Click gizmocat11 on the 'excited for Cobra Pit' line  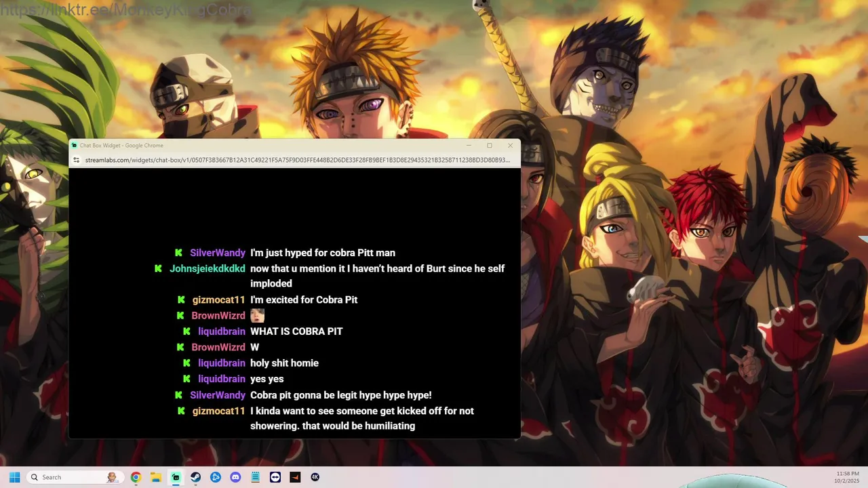[x=219, y=300]
